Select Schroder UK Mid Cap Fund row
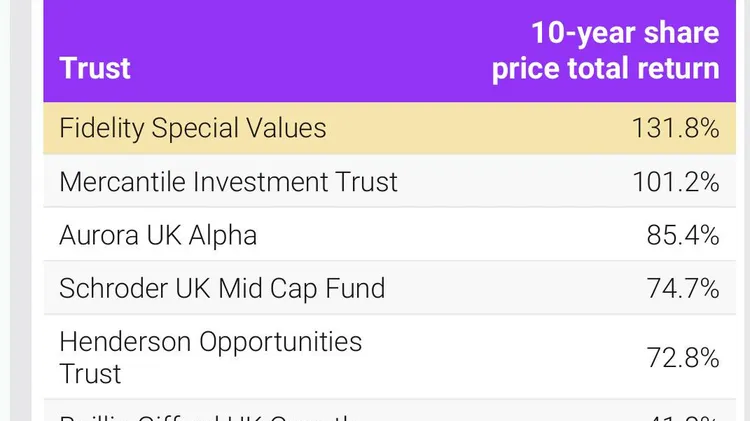The height and width of the screenshot is (421, 750). pyautogui.click(x=389, y=288)
